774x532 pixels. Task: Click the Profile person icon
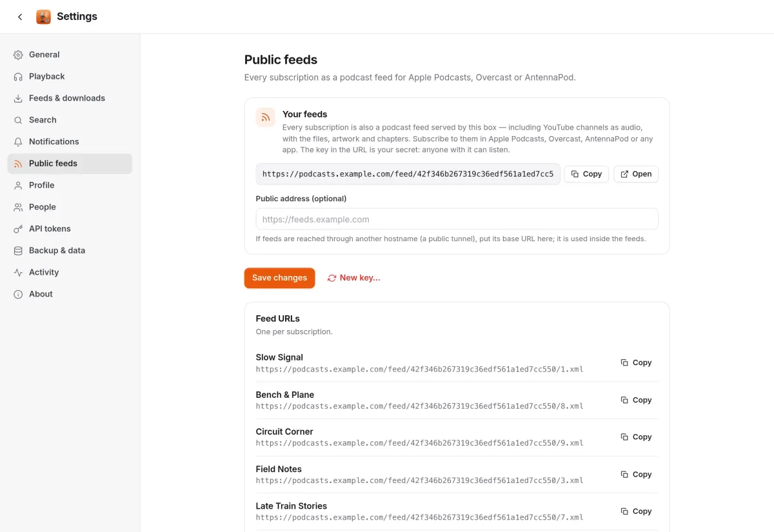coord(18,185)
